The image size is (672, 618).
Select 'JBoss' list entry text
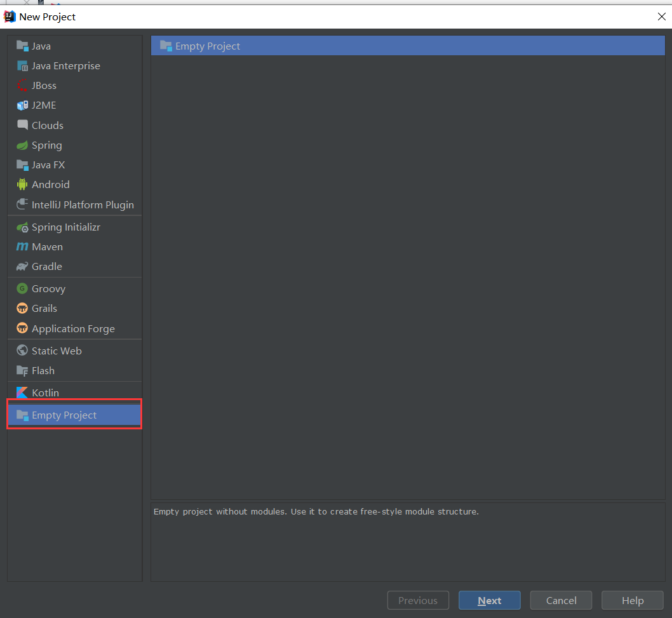point(44,85)
